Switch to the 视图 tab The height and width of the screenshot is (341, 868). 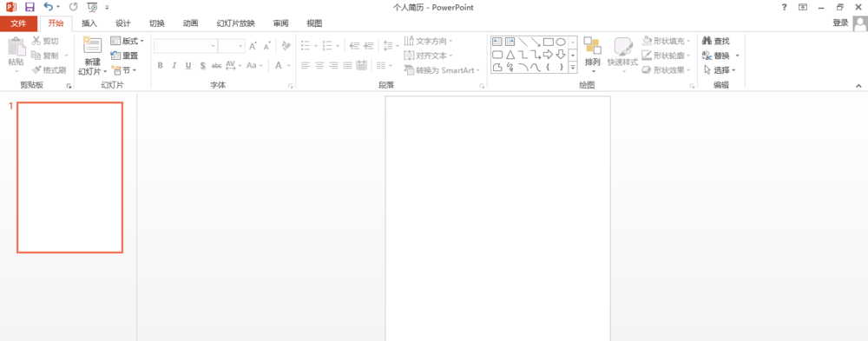314,23
